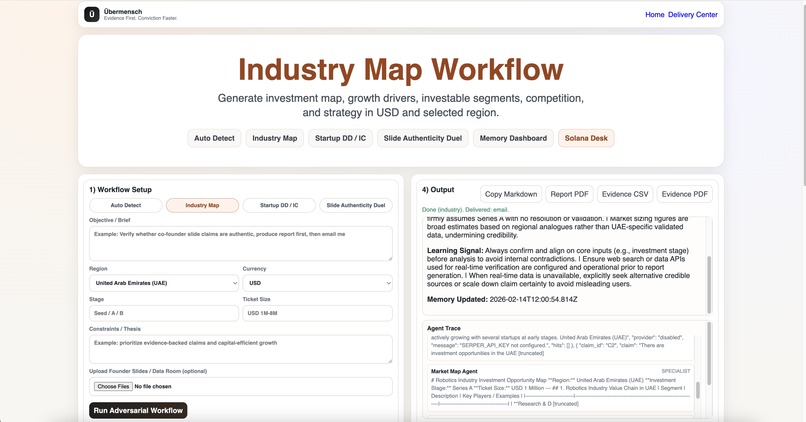The width and height of the screenshot is (806, 422).
Task: Click the Copy Markdown button
Action: 511,194
